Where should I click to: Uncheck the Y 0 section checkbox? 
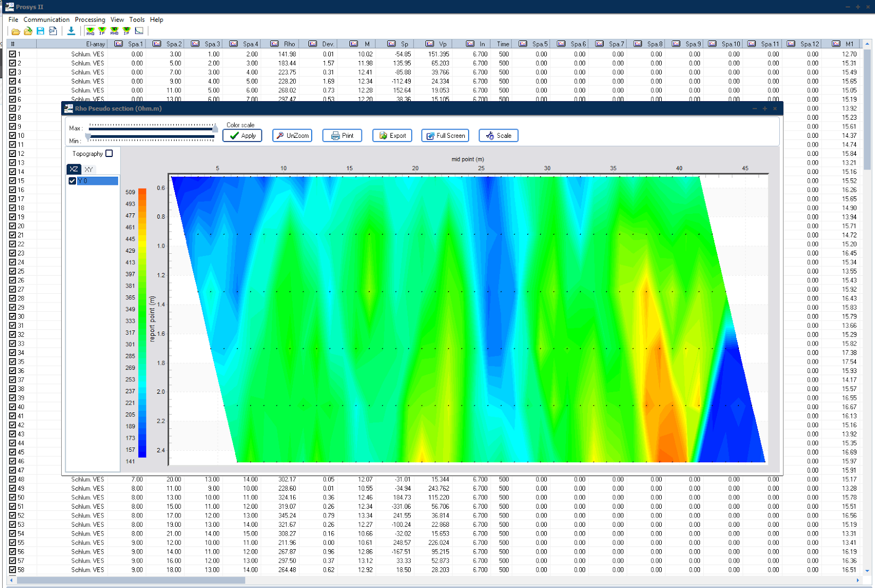pyautogui.click(x=72, y=181)
